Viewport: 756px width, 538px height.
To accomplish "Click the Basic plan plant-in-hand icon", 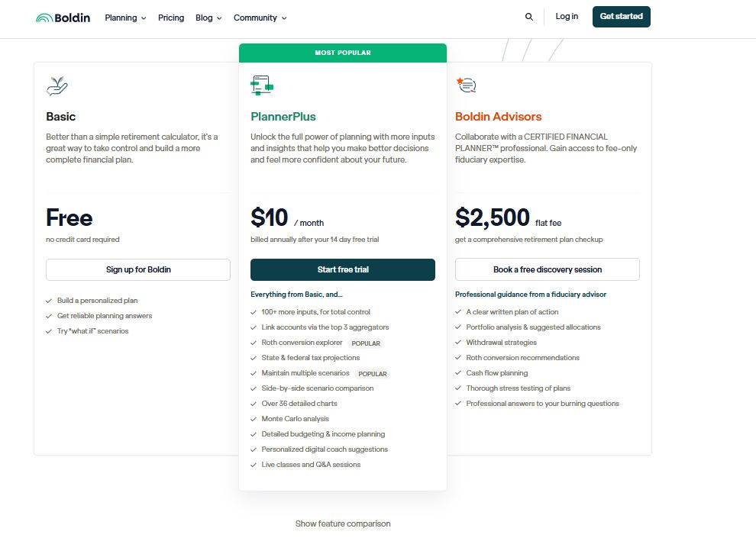I will pos(57,85).
